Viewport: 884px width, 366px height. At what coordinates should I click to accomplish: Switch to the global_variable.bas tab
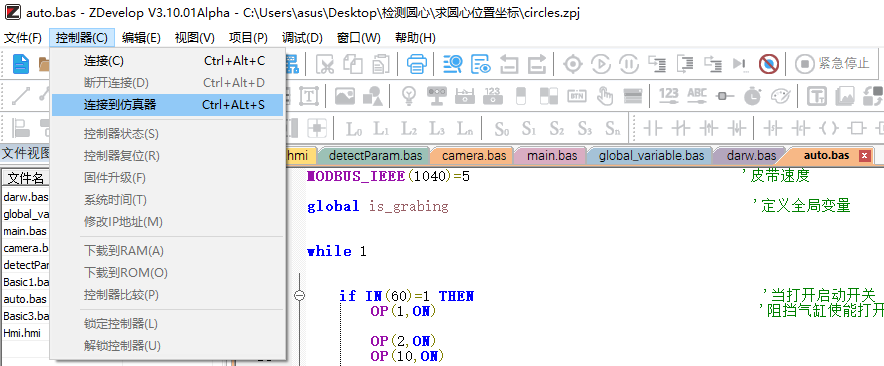[651, 155]
